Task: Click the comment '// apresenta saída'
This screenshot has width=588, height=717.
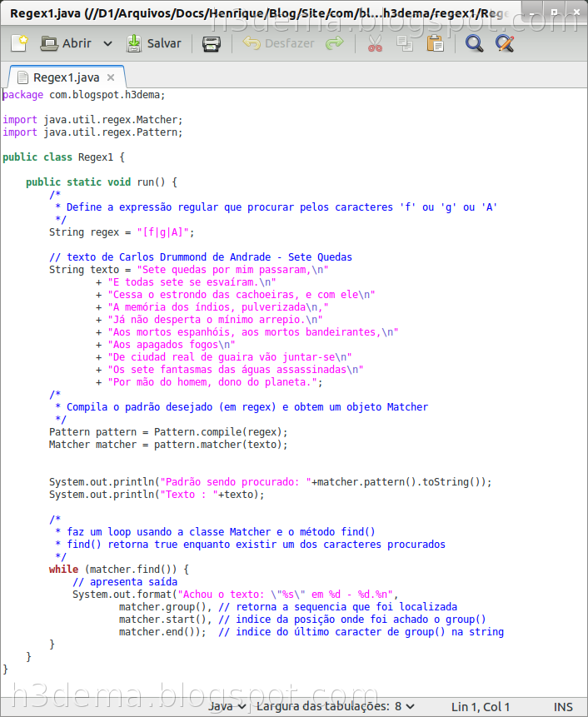Action: tap(125, 582)
